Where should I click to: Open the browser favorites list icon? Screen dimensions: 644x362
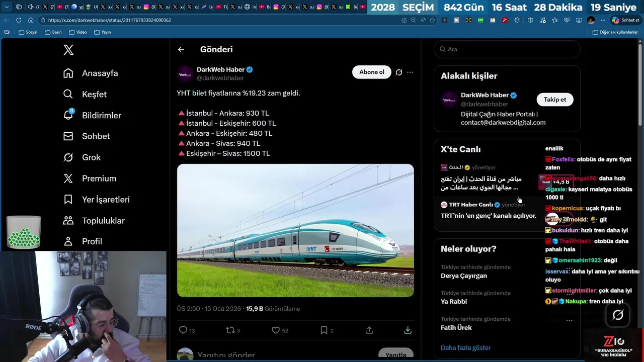[554, 20]
